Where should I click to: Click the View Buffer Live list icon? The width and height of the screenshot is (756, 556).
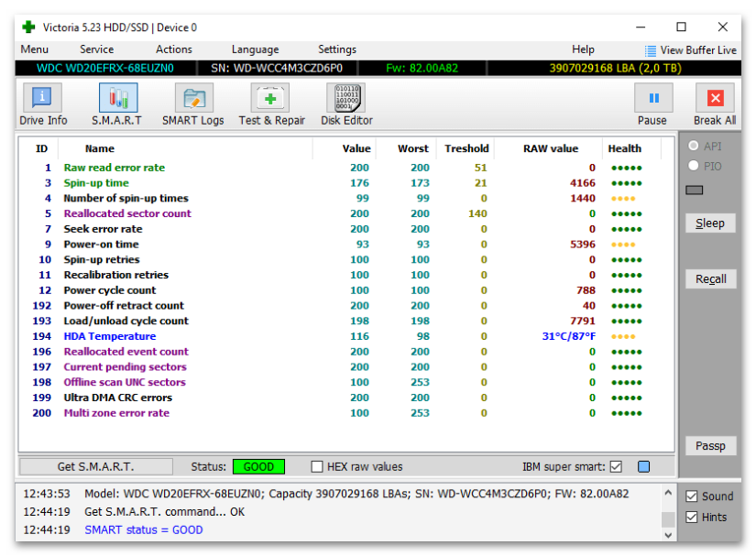pos(651,50)
